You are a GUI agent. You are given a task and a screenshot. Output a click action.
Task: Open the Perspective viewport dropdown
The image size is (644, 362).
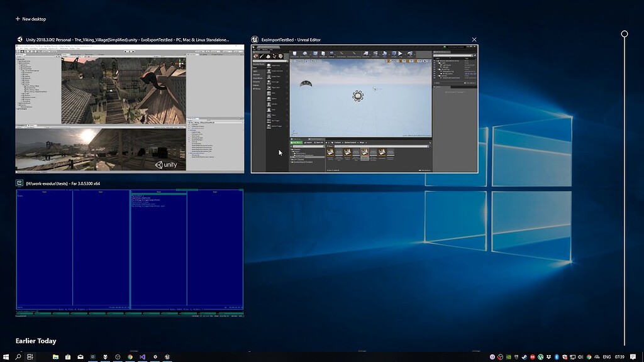[299, 61]
